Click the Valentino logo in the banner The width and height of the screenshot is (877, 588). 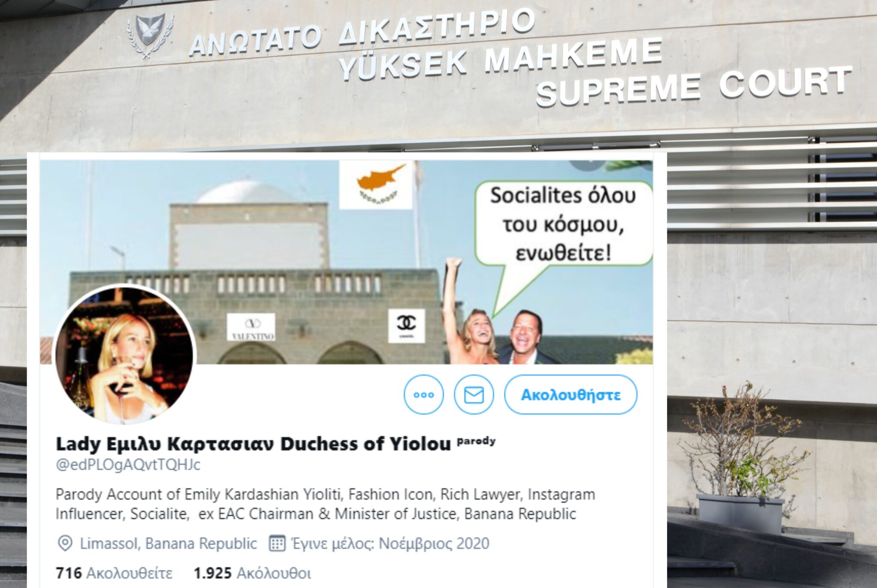tap(251, 327)
